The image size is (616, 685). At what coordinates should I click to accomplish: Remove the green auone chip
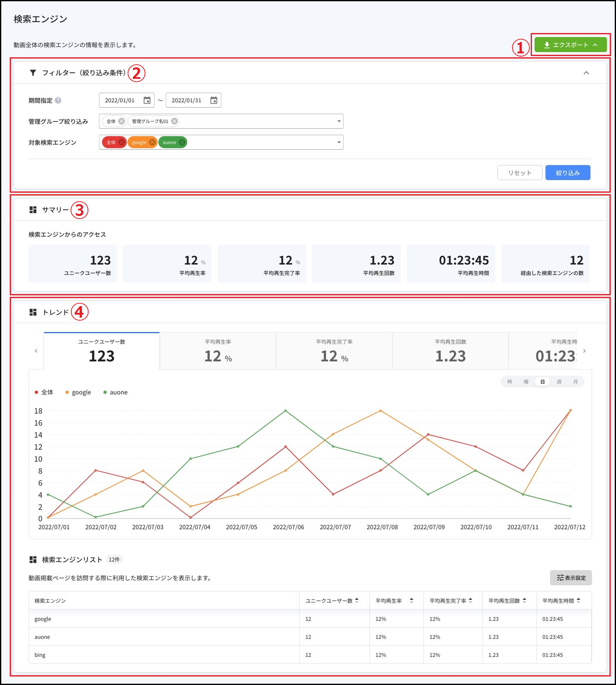[182, 142]
